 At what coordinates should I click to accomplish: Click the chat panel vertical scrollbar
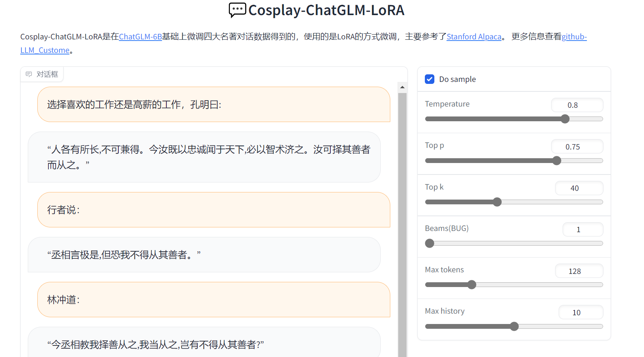point(402,225)
